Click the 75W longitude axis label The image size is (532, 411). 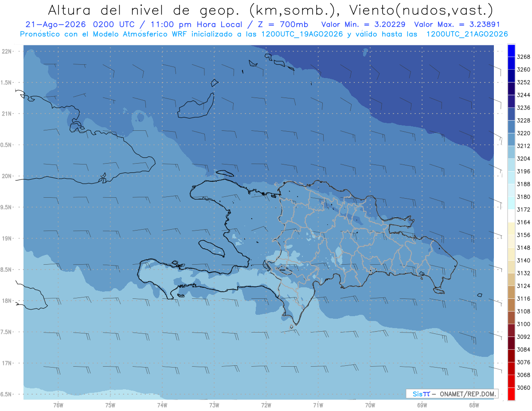(x=110, y=405)
